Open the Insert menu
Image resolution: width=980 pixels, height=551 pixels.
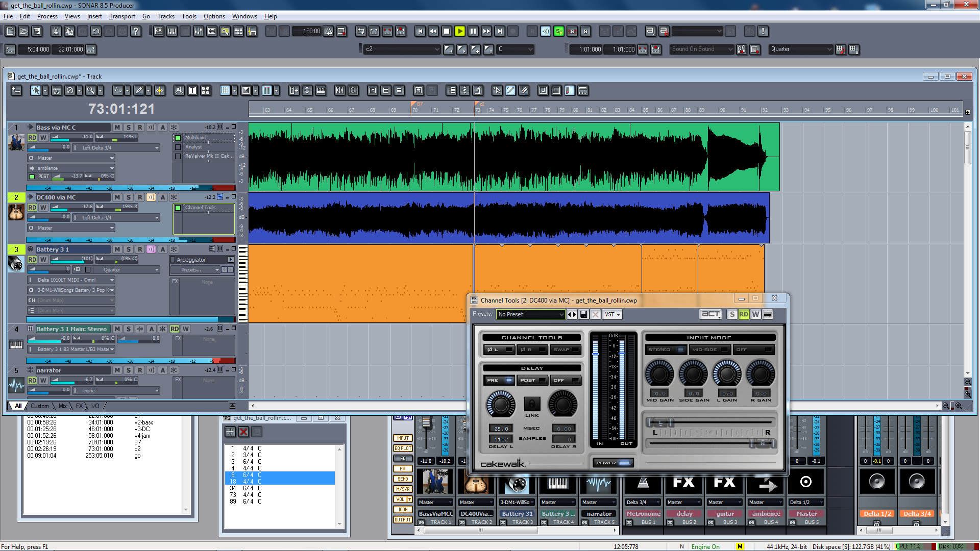point(94,16)
